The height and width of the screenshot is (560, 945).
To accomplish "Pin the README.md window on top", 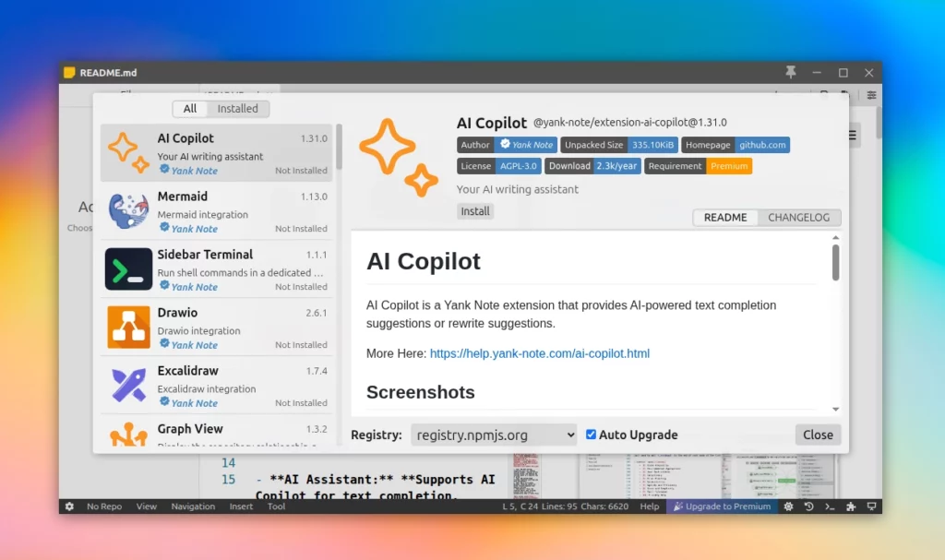I will point(790,72).
